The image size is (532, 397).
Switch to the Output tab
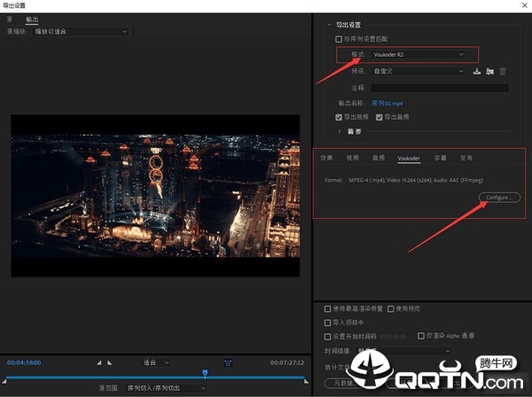[32, 19]
